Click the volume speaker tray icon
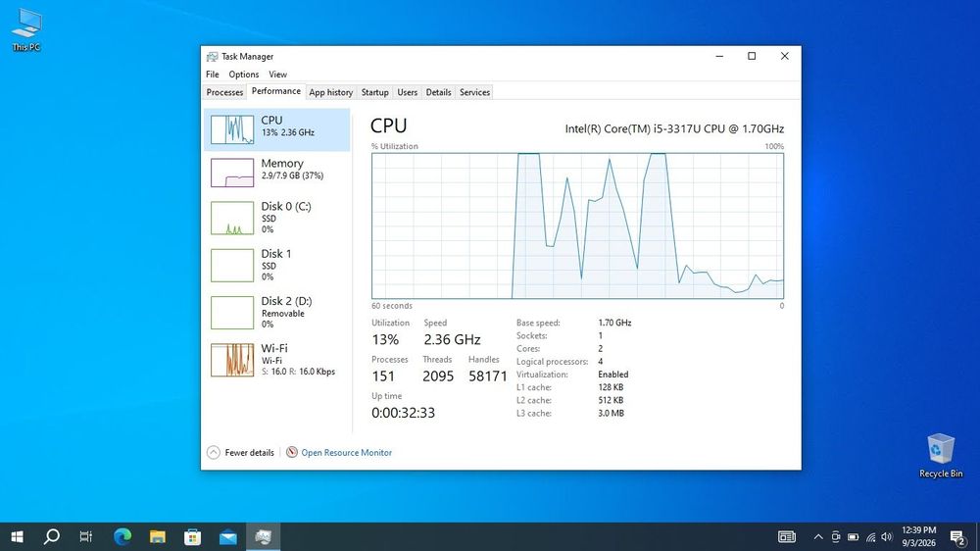 coord(887,536)
